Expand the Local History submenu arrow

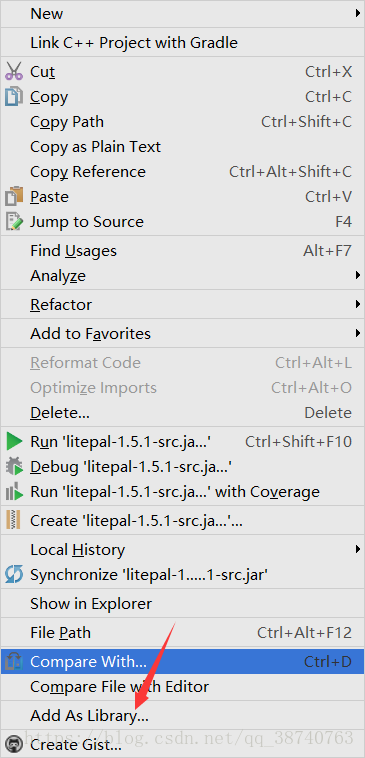[357, 550]
